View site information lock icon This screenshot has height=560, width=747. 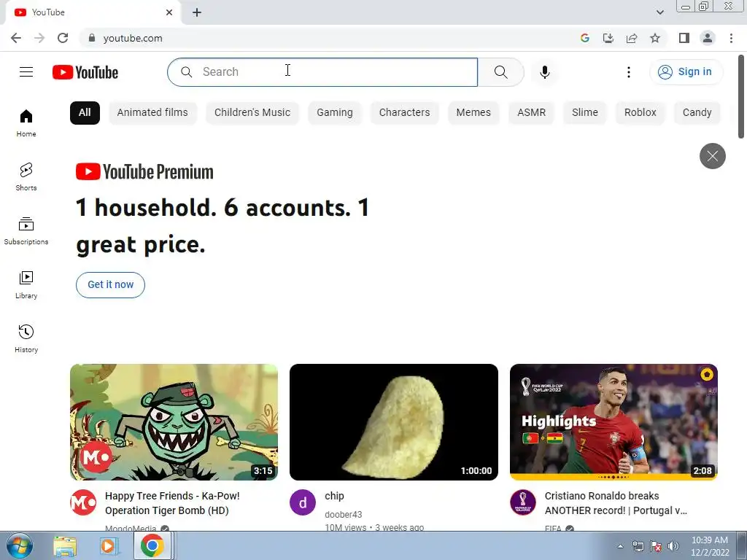[x=92, y=38]
